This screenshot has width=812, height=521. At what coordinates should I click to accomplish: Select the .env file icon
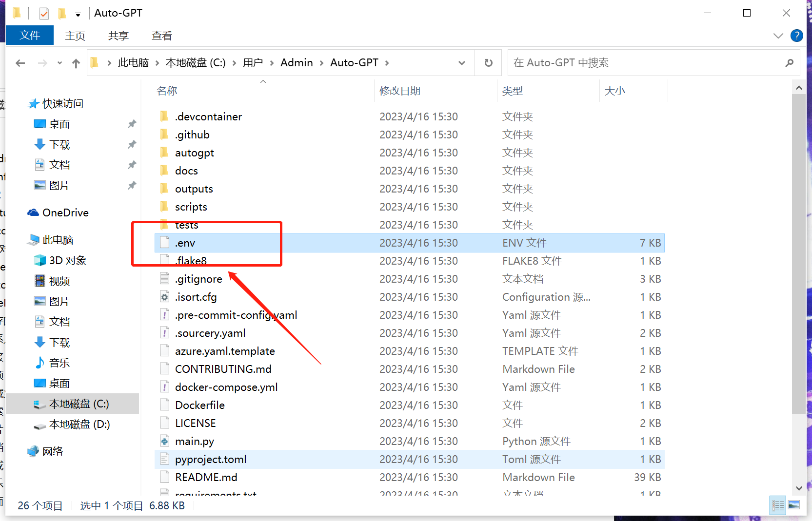(165, 243)
